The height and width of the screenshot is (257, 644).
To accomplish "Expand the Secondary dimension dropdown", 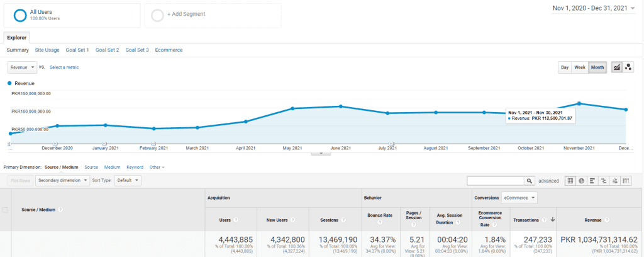I will [62, 180].
